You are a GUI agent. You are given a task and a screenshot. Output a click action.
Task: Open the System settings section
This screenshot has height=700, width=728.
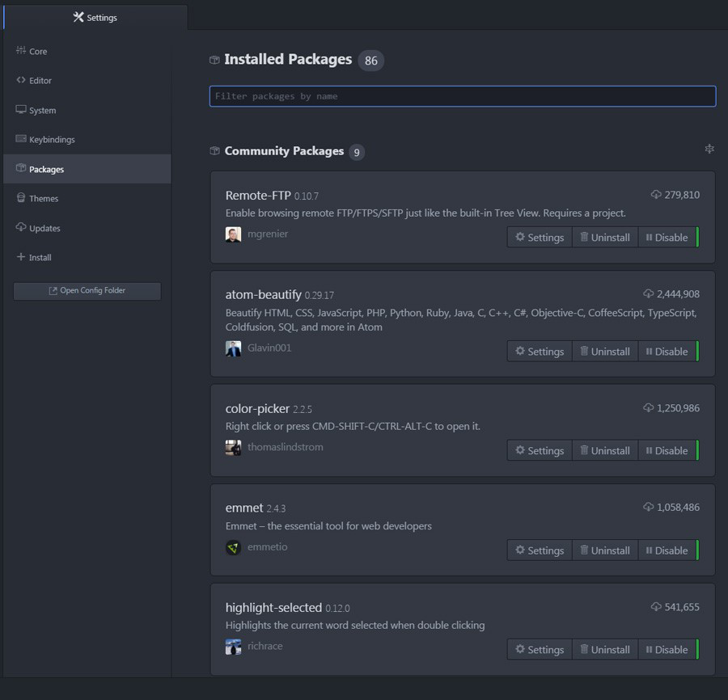point(87,110)
